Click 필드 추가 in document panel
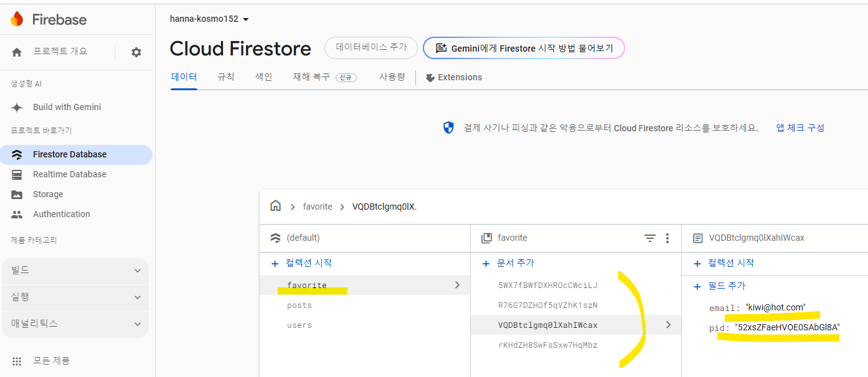 [727, 286]
